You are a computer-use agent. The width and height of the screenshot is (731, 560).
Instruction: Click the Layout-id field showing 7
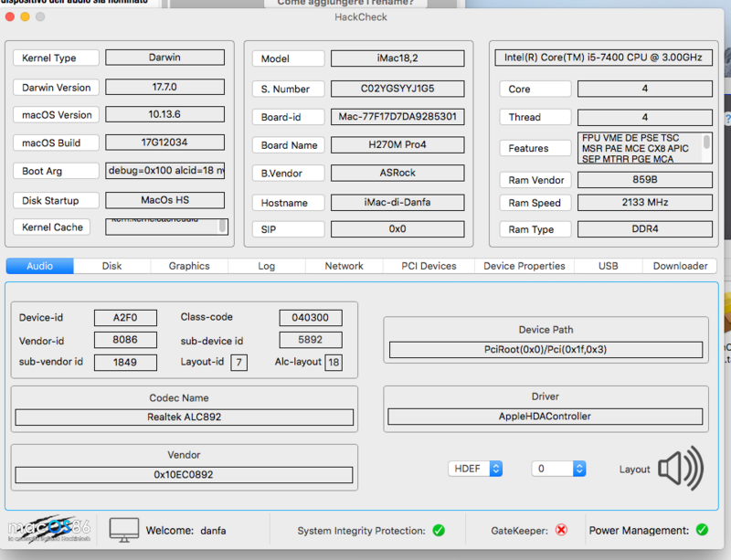coord(239,363)
